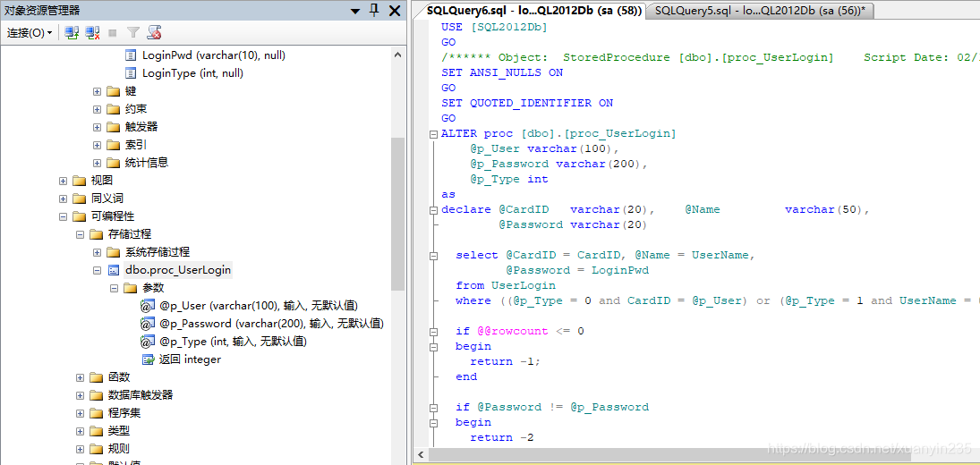Expand the 同义词 folder
This screenshot has width=980, height=465.
tap(64, 199)
